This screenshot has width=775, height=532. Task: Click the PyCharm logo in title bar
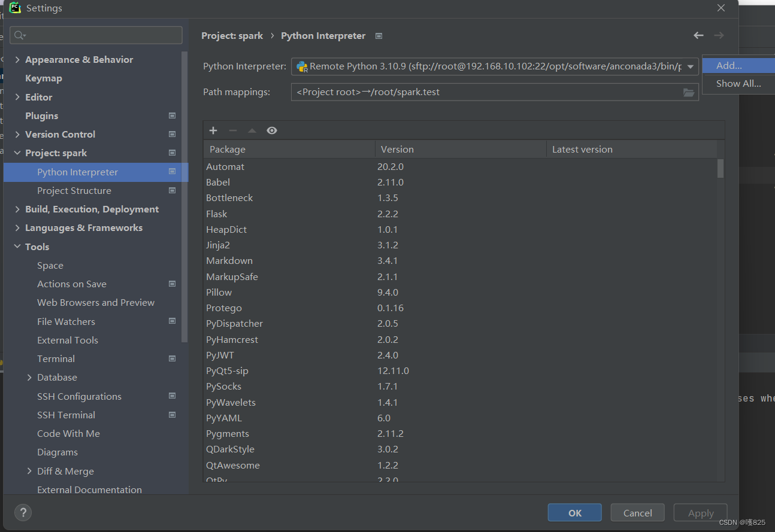15,8
